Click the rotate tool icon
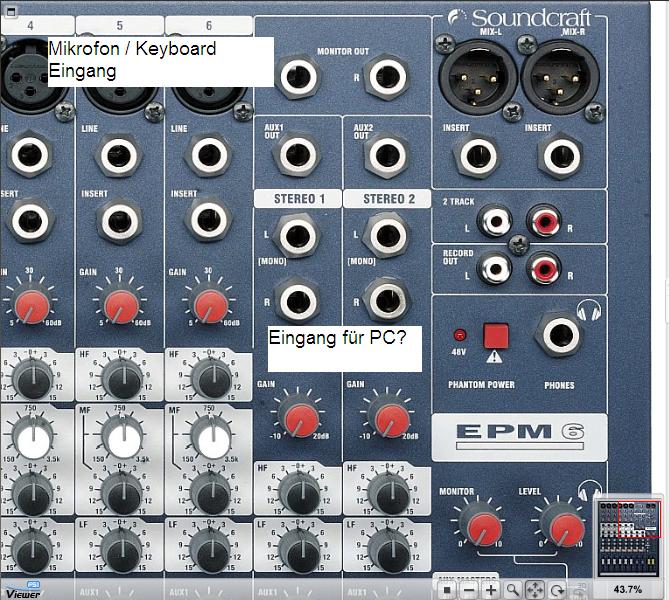Viewport: 669px width, 600px height. (557, 590)
